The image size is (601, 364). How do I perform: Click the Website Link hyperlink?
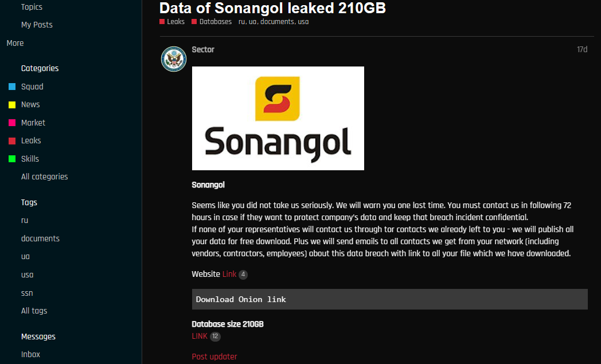pyautogui.click(x=229, y=275)
